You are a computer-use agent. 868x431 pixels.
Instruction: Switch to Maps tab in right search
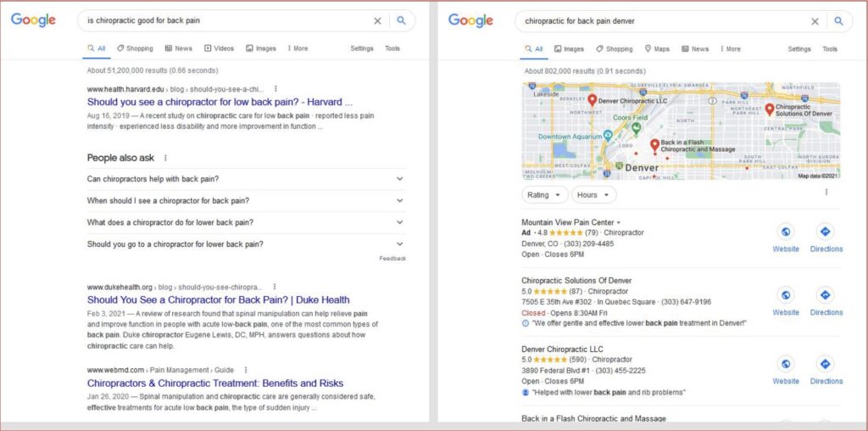click(x=656, y=48)
